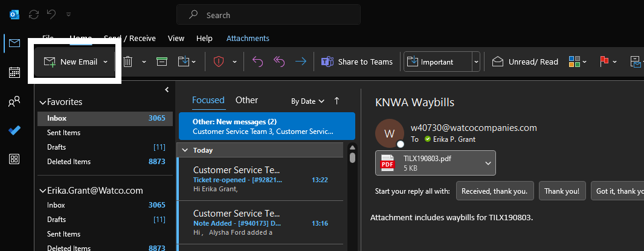The width and height of the screenshot is (644, 251).
Task: Expand the New Email dropdown arrow
Action: coord(106,62)
